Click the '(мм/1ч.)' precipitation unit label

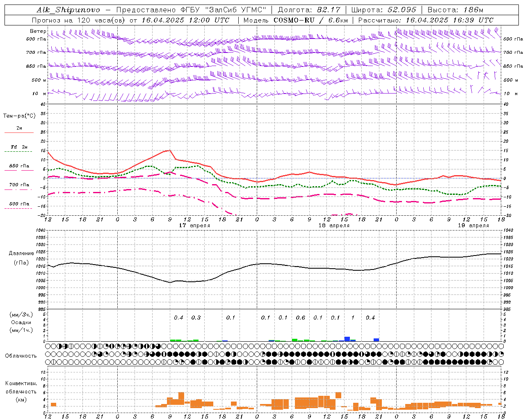[21, 330]
